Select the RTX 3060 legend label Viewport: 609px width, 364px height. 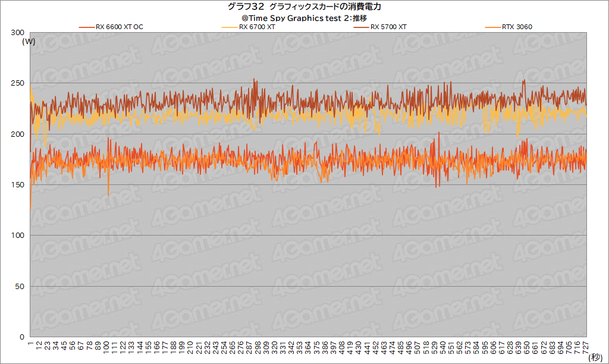(x=517, y=27)
